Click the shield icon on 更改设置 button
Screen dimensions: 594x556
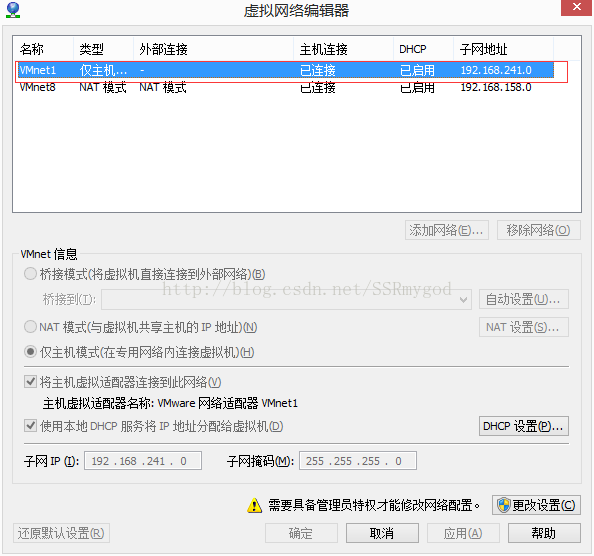503,505
